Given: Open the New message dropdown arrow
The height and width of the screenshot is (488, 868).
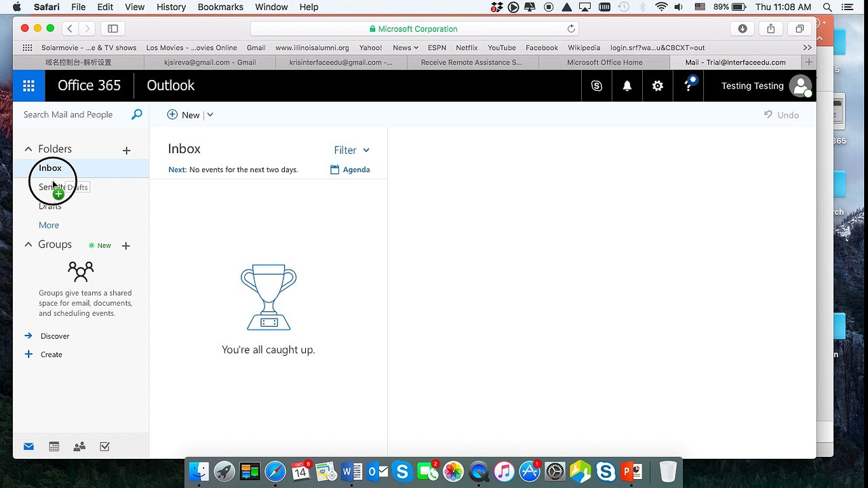Looking at the screenshot, I should click(210, 115).
